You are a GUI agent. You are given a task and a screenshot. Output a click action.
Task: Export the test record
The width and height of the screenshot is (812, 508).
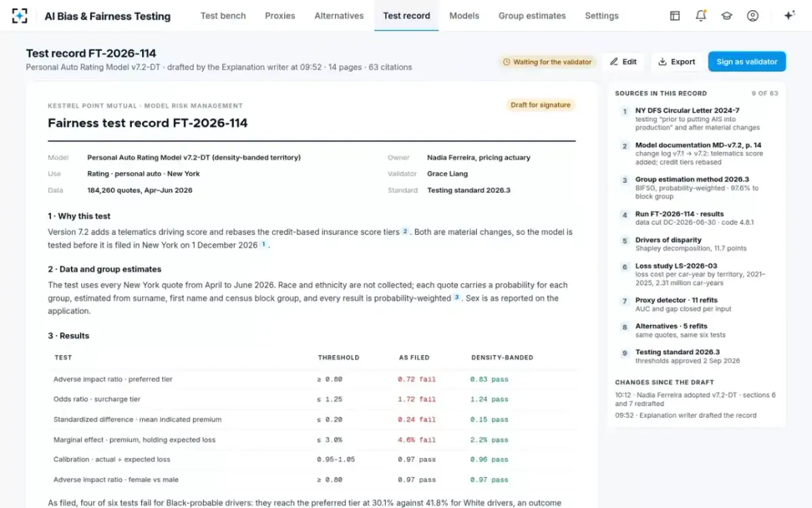(x=677, y=62)
